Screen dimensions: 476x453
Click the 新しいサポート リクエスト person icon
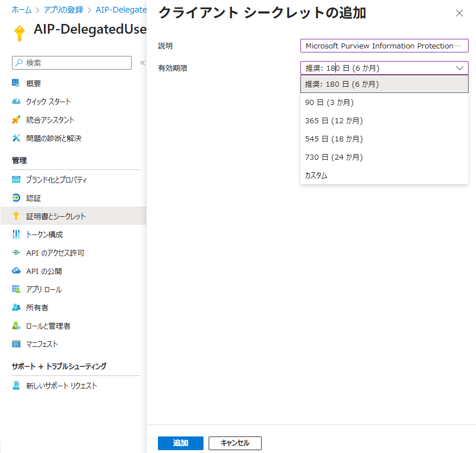(16, 385)
